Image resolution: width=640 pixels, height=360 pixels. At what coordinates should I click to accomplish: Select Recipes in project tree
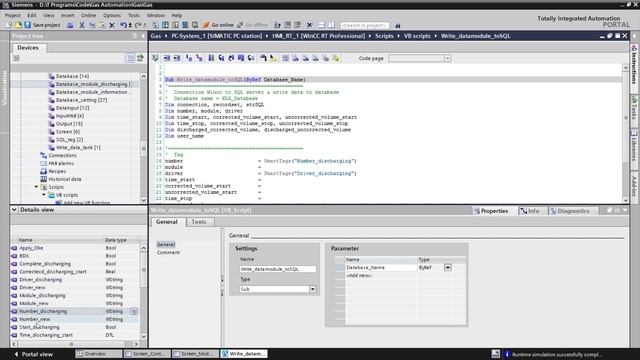click(57, 171)
